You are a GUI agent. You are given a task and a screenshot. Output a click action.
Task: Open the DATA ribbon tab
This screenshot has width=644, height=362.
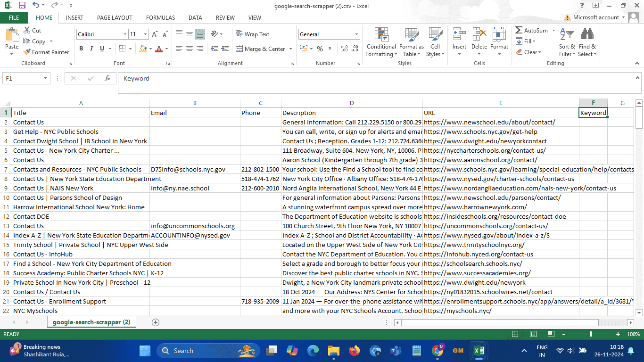(195, 17)
